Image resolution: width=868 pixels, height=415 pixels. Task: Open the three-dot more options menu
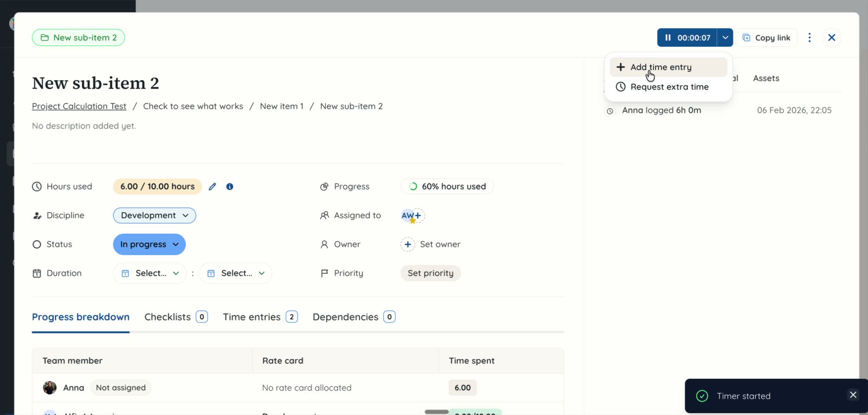pyautogui.click(x=810, y=38)
